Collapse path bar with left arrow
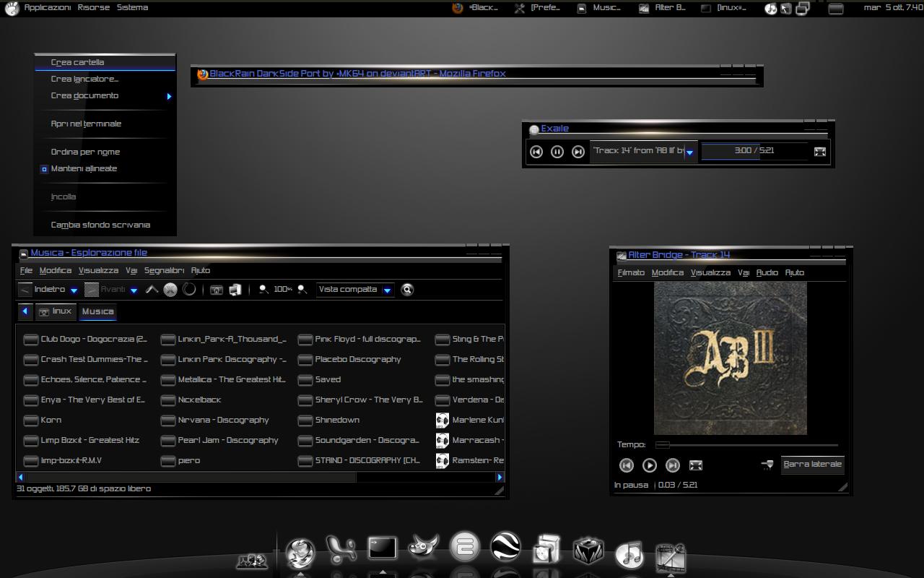Viewport: 924px width, 578px height. coord(25,311)
